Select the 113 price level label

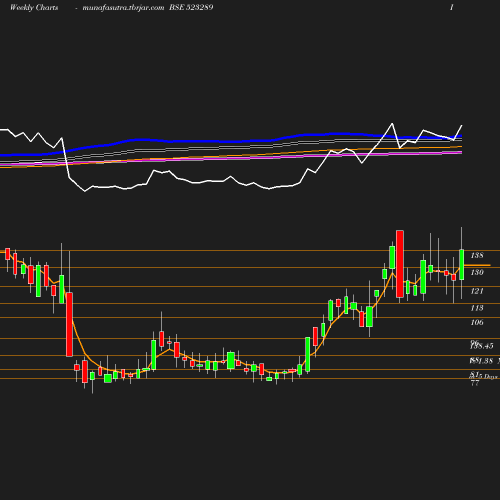[x=477, y=308]
